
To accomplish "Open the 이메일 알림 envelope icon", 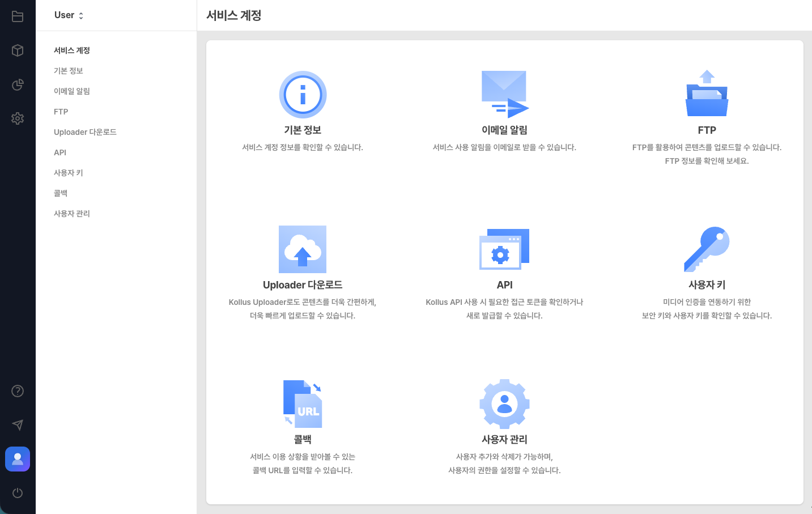I will pos(504,95).
